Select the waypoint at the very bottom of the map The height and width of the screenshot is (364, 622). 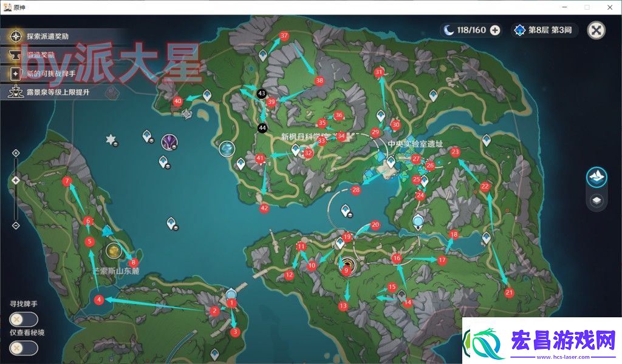(214, 354)
